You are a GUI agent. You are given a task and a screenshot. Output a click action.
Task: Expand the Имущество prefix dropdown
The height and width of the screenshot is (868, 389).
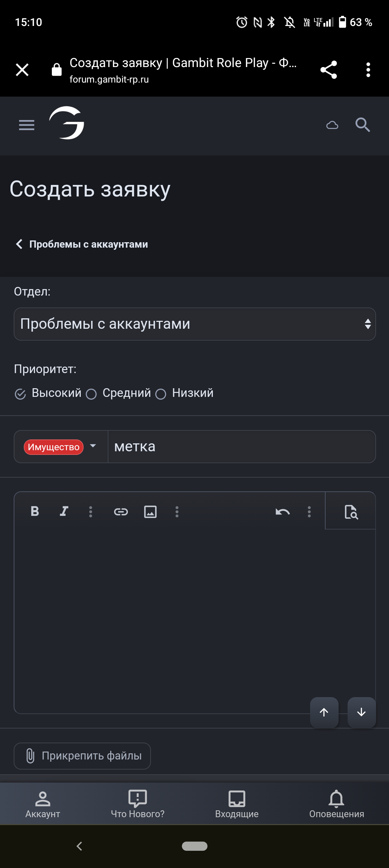(x=61, y=447)
